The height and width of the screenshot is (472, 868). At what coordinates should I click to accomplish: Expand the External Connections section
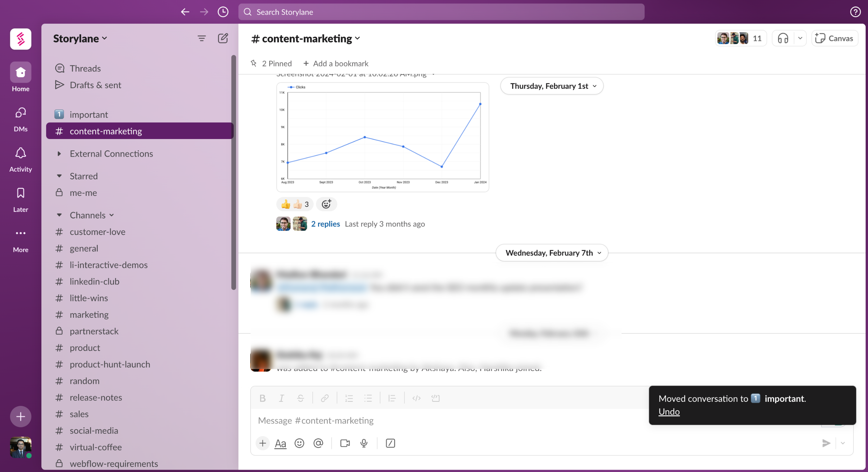[x=59, y=154]
